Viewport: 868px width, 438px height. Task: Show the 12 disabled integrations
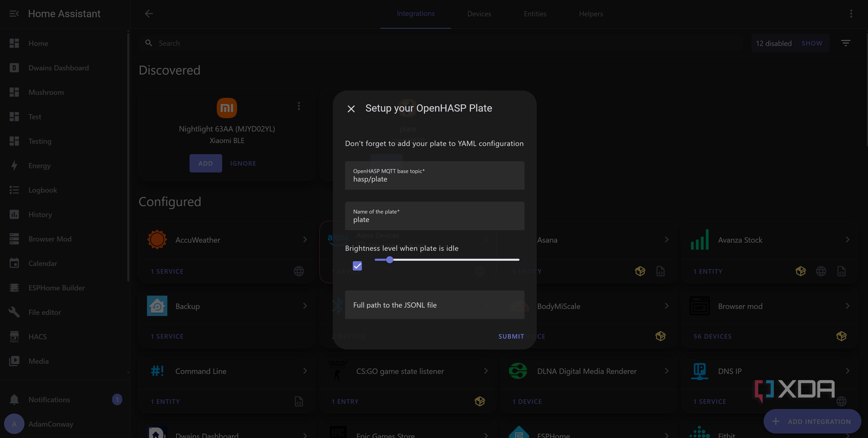[x=812, y=43]
